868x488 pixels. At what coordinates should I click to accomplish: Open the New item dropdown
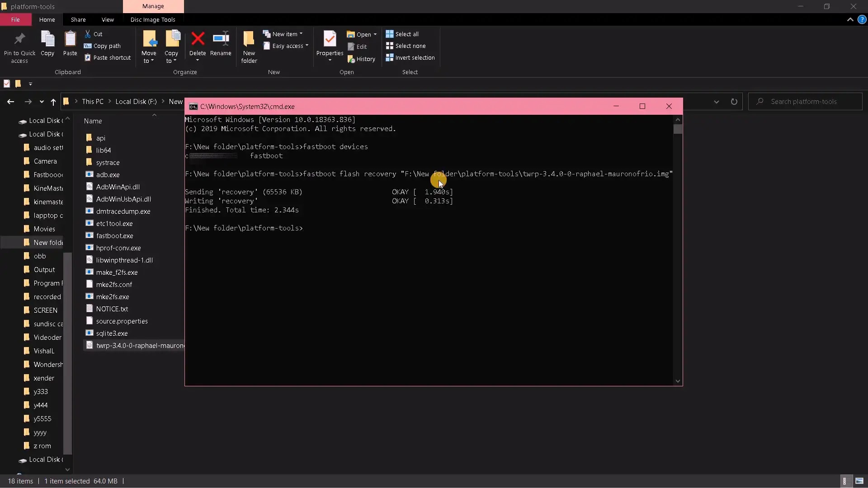[301, 34]
